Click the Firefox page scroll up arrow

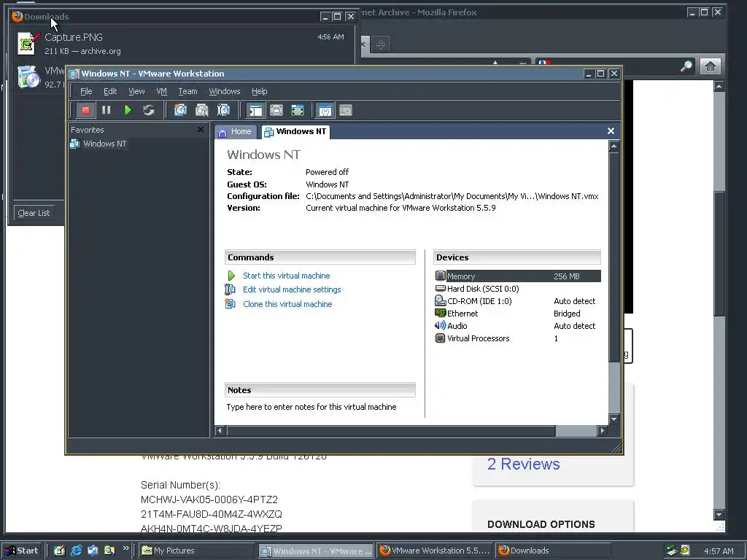tap(719, 86)
